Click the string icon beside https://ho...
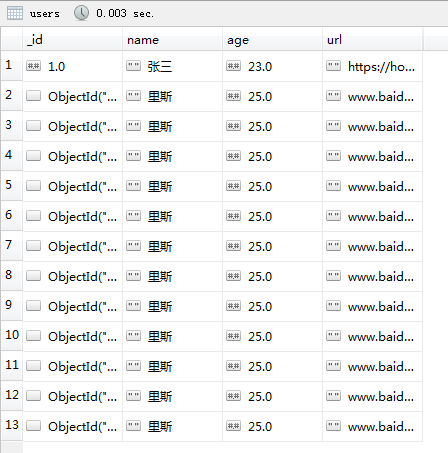This screenshot has width=448, height=453. point(333,66)
